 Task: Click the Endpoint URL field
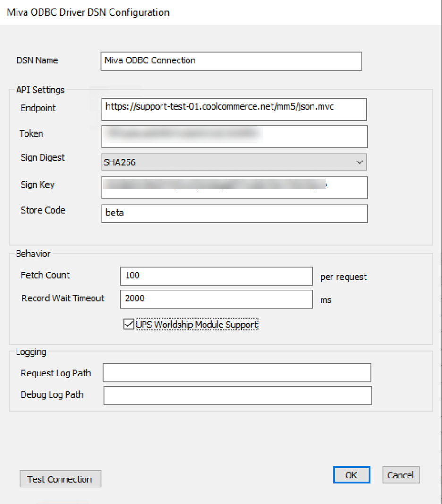[234, 110]
